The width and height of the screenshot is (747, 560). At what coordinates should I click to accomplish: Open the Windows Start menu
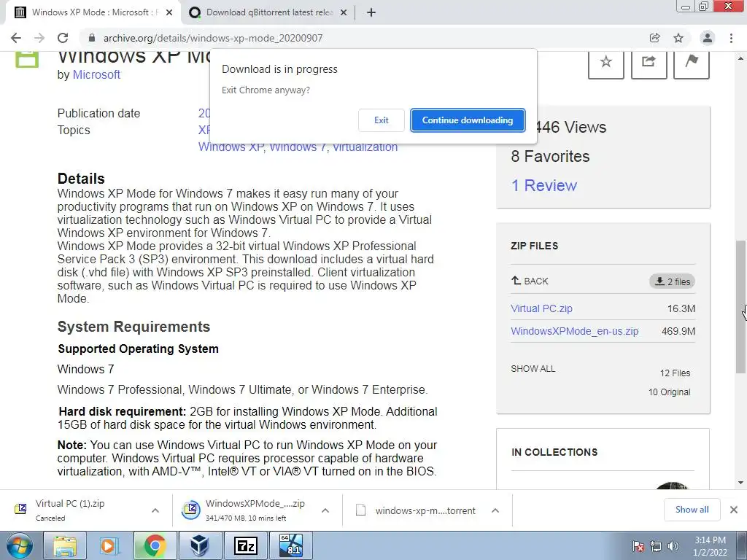pos(19,545)
